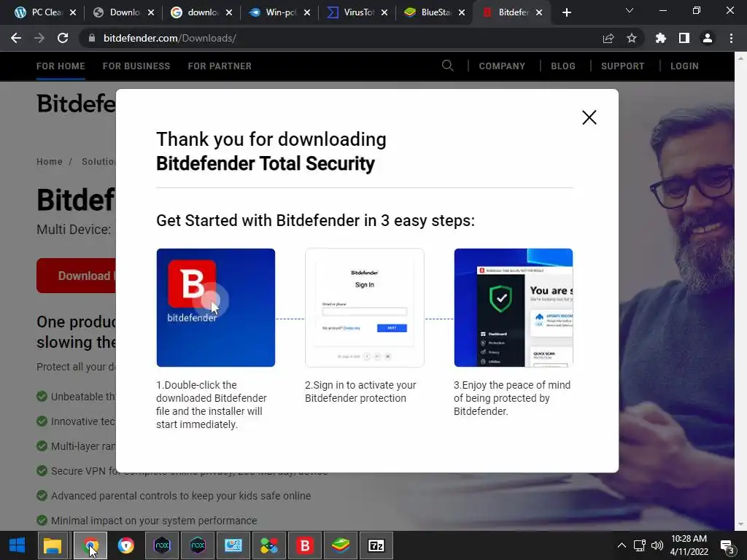The height and width of the screenshot is (560, 747).
Task: Close the VirusTot tab
Action: [x=384, y=12]
